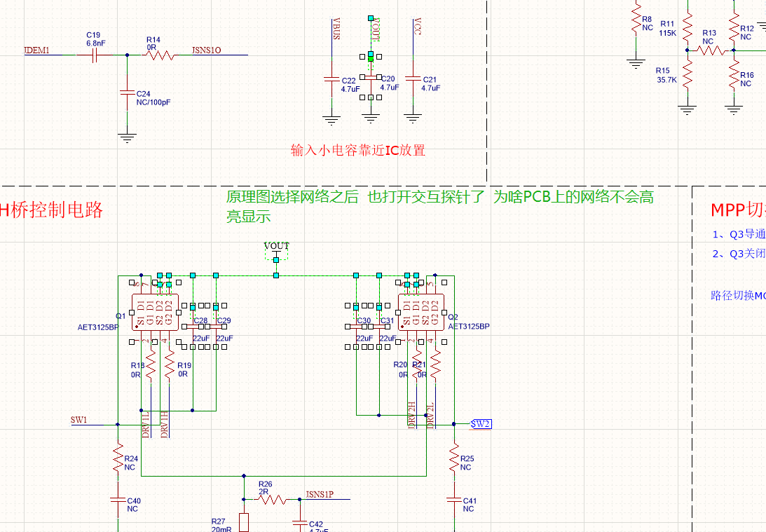Click the R12 designator label
Viewport: 766px width, 532px height.
click(747, 29)
